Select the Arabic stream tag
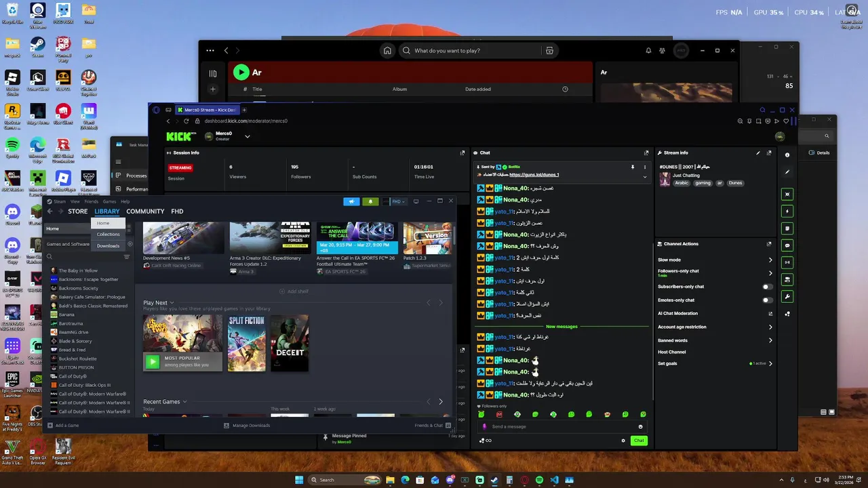868x488 pixels. tap(682, 183)
